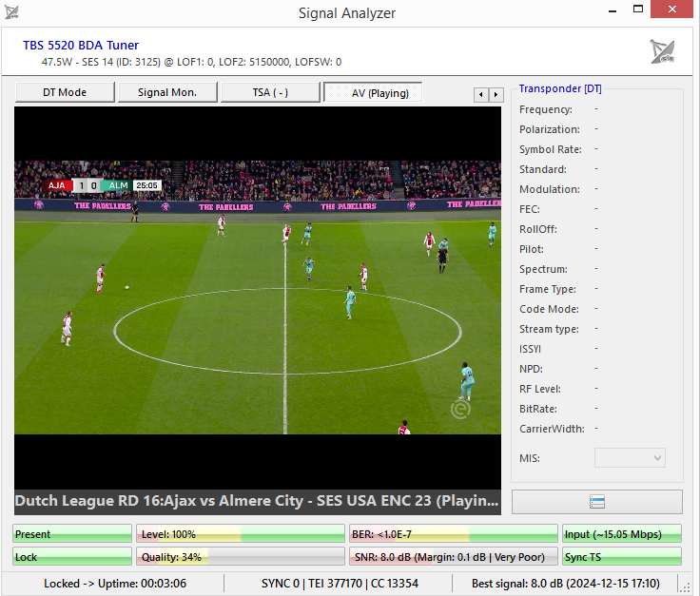The width and height of the screenshot is (700, 596).
Task: Click the list button below the Transponder panel
Action: [597, 502]
